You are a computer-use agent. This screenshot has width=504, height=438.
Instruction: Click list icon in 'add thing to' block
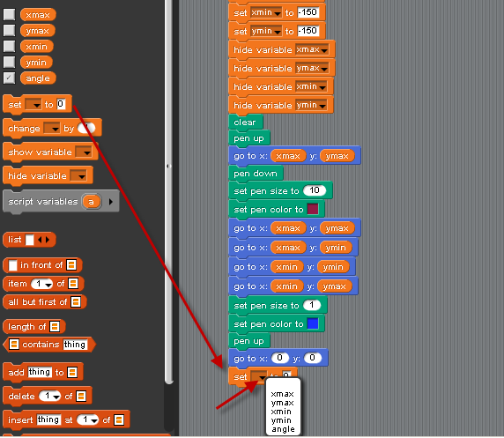pyautogui.click(x=72, y=373)
